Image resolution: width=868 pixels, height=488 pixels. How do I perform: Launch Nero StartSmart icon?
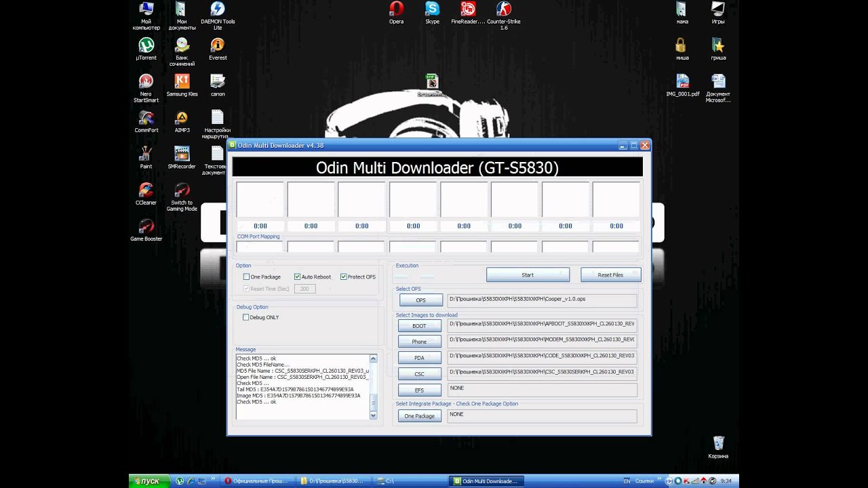click(146, 88)
